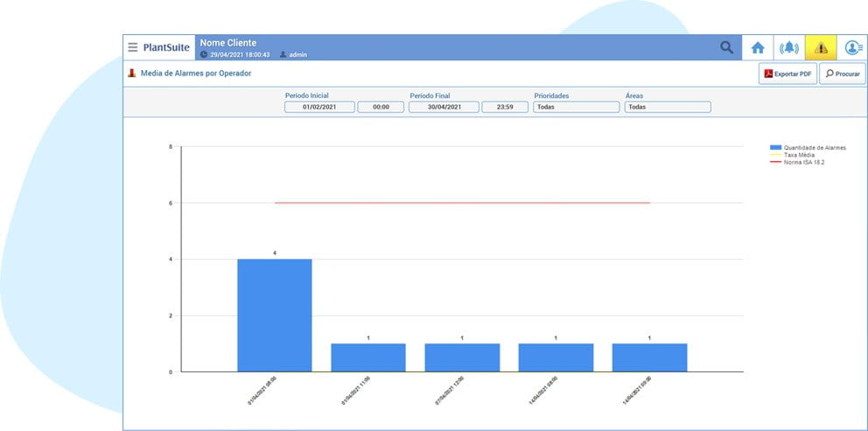This screenshot has height=431, width=868.
Task: Open the Prioridades dropdown showing Todas
Action: (x=577, y=107)
